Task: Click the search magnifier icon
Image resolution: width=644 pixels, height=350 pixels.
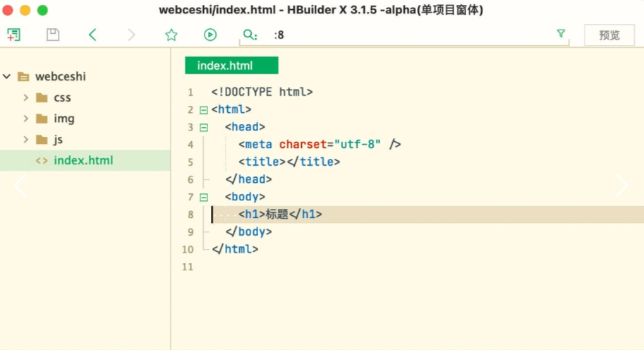Action: pyautogui.click(x=249, y=35)
